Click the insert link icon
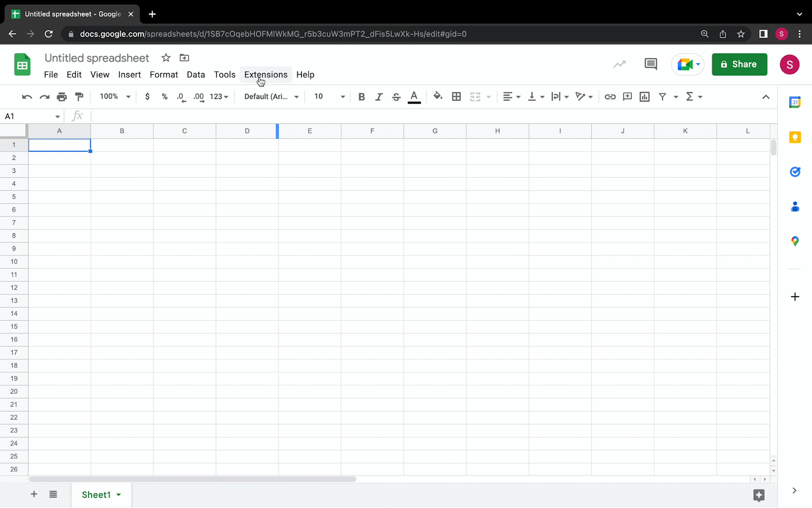812x508 pixels. coord(610,97)
